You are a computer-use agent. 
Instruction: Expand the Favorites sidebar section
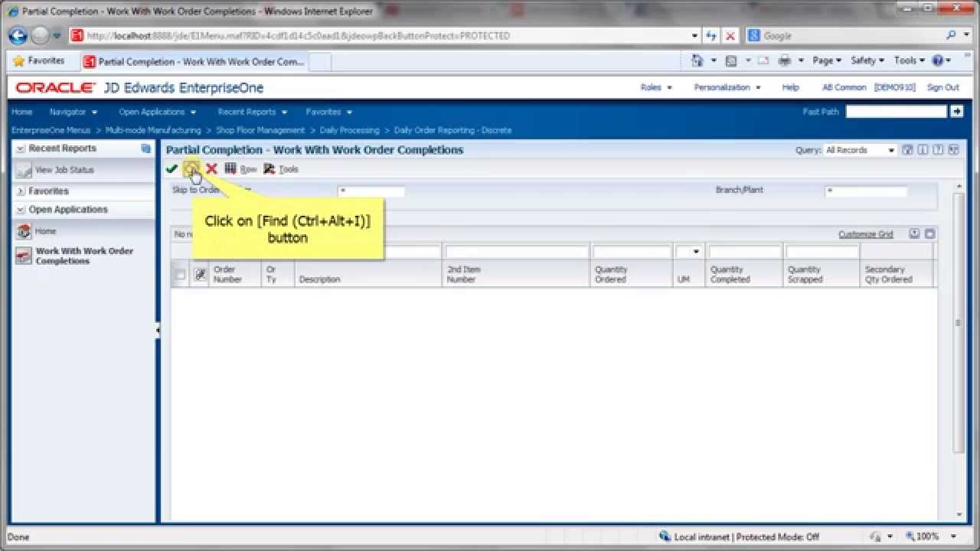[21, 191]
